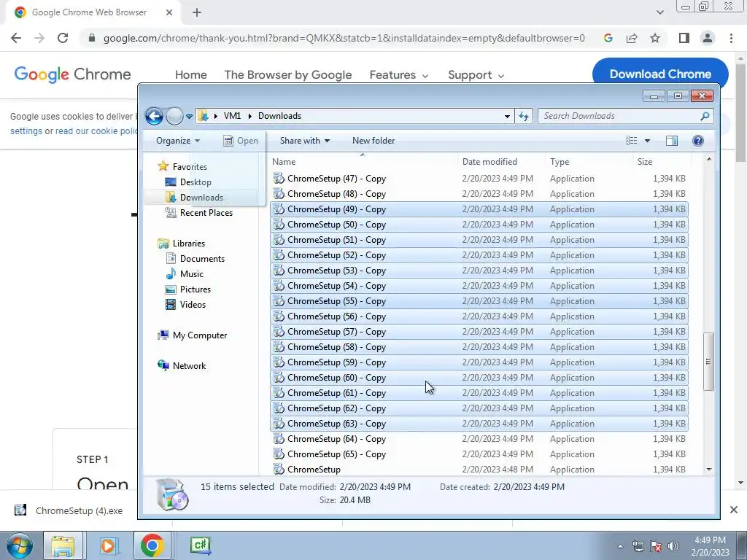
Task: Open the address bar history dropdown
Action: tap(507, 116)
